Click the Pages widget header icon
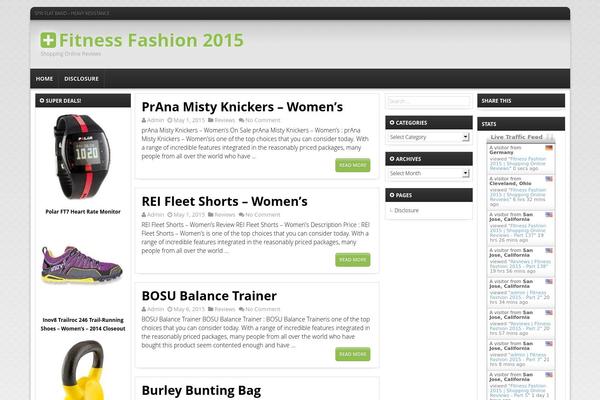This screenshot has height=400, width=600. pyautogui.click(x=391, y=195)
